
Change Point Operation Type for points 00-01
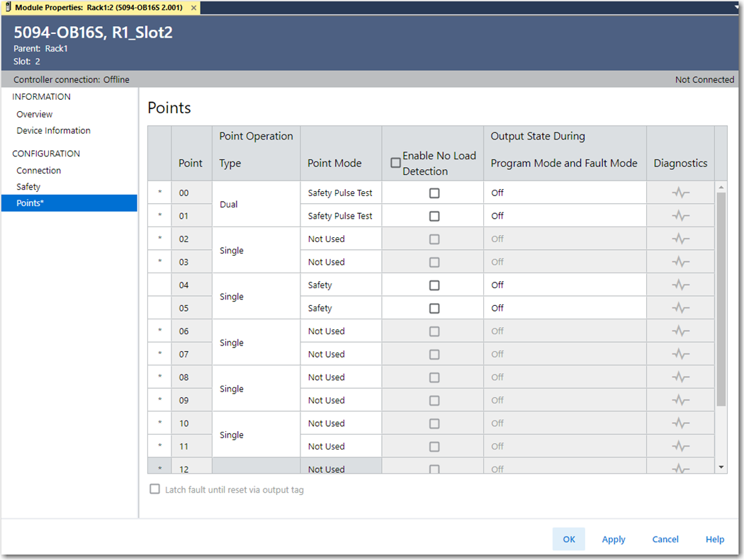(x=256, y=205)
